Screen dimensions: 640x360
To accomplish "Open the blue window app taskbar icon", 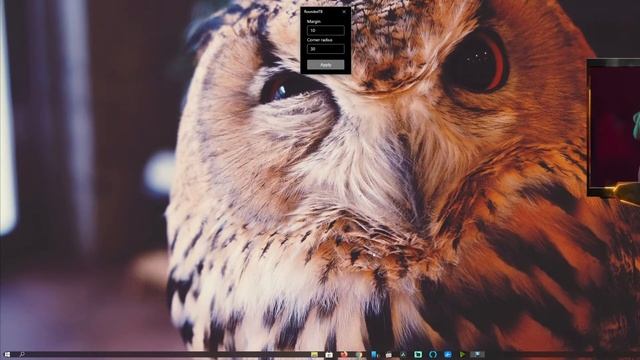I will tap(448, 355).
